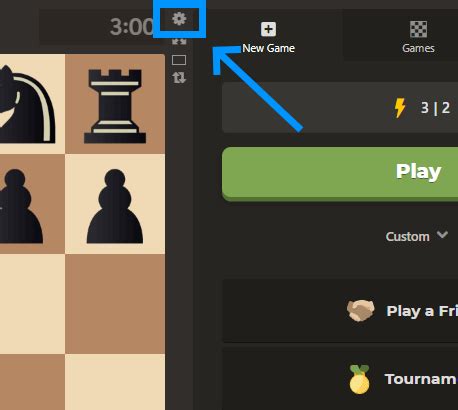The height and width of the screenshot is (410, 458).
Task: Flip the board with the arrows icon
Action: [179, 78]
